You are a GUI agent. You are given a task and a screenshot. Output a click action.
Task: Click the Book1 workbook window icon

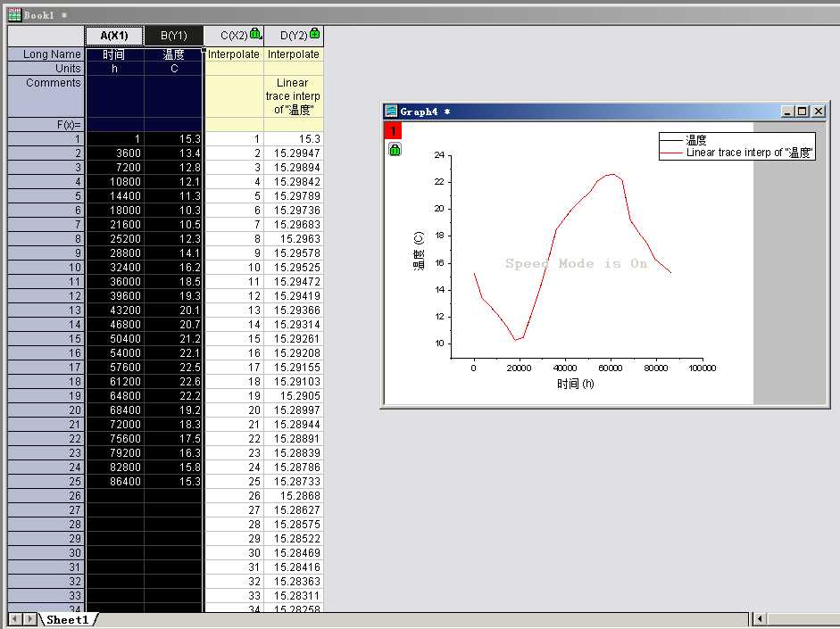coord(14,15)
